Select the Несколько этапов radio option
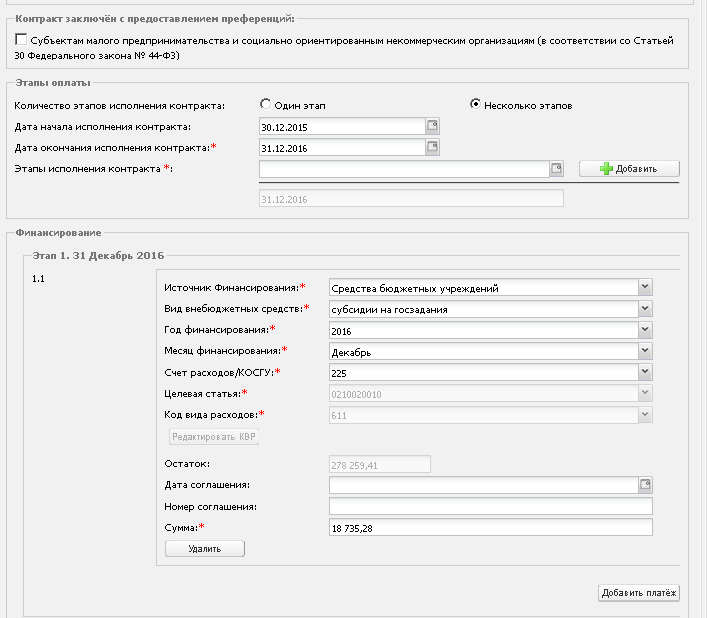This screenshot has height=618, width=707. pos(475,104)
